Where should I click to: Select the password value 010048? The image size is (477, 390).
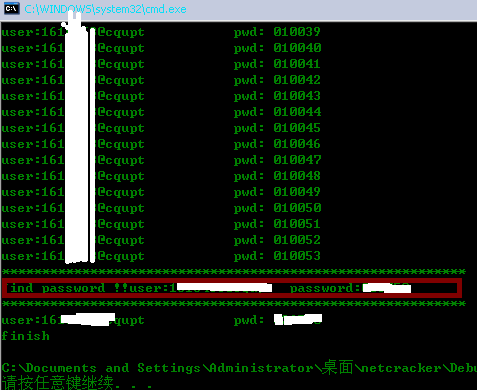click(x=297, y=176)
